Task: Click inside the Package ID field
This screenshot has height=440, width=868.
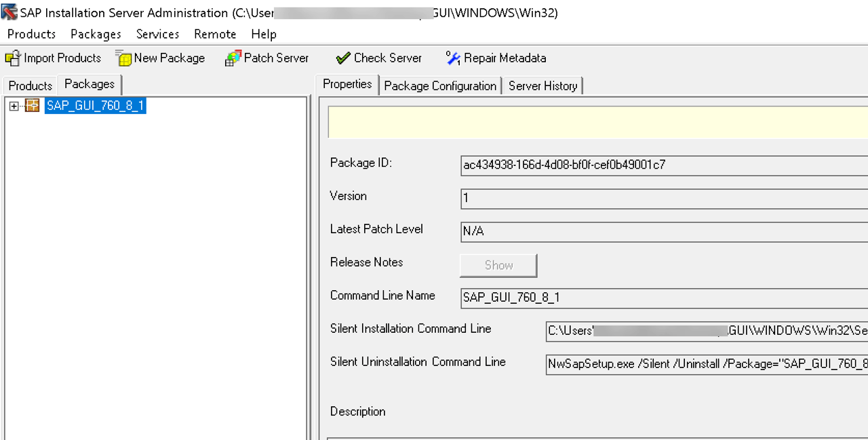Action: 644,165
